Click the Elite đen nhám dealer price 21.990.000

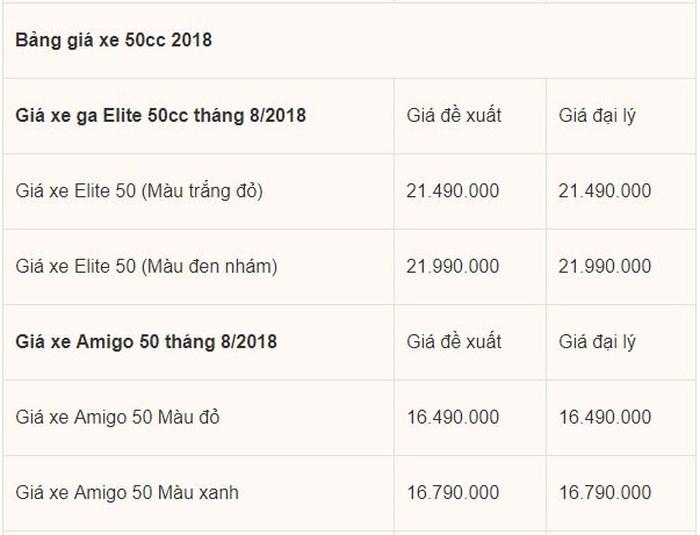tap(605, 267)
